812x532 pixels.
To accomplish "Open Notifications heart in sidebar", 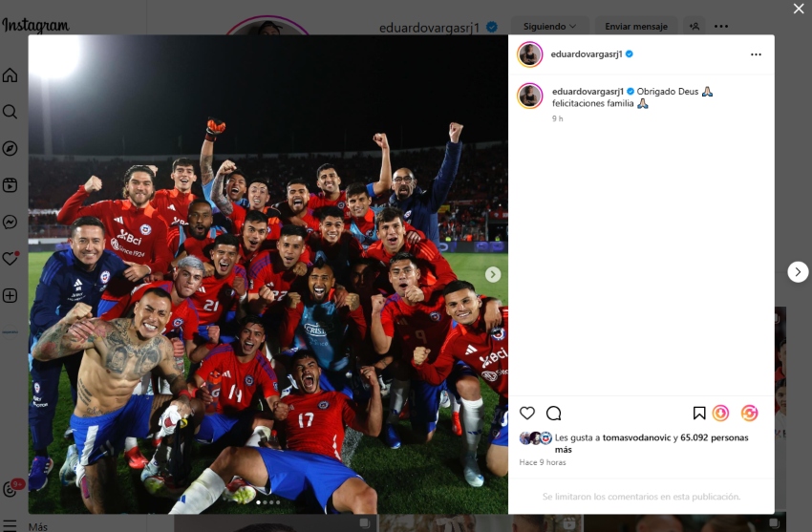I will (10, 259).
